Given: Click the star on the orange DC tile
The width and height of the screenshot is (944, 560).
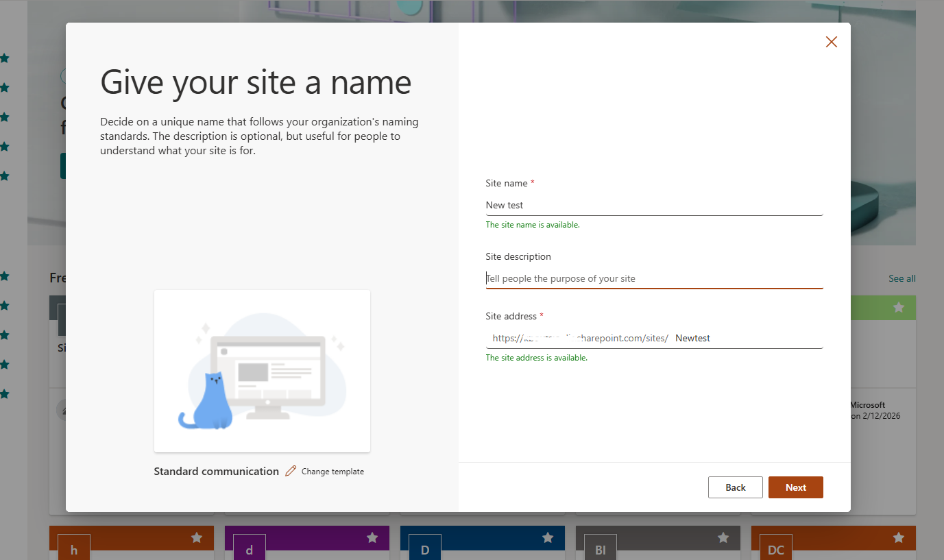Looking at the screenshot, I should click(x=899, y=538).
